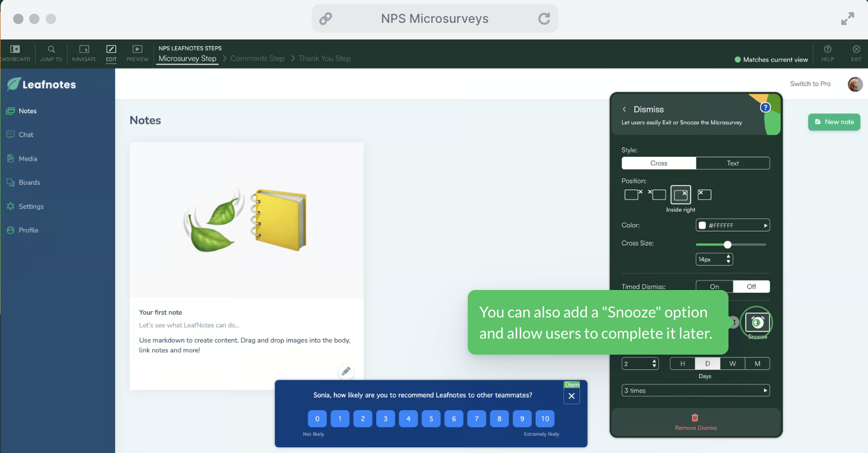
Task: Open the Dashboard toolbar icon
Action: coord(15,53)
